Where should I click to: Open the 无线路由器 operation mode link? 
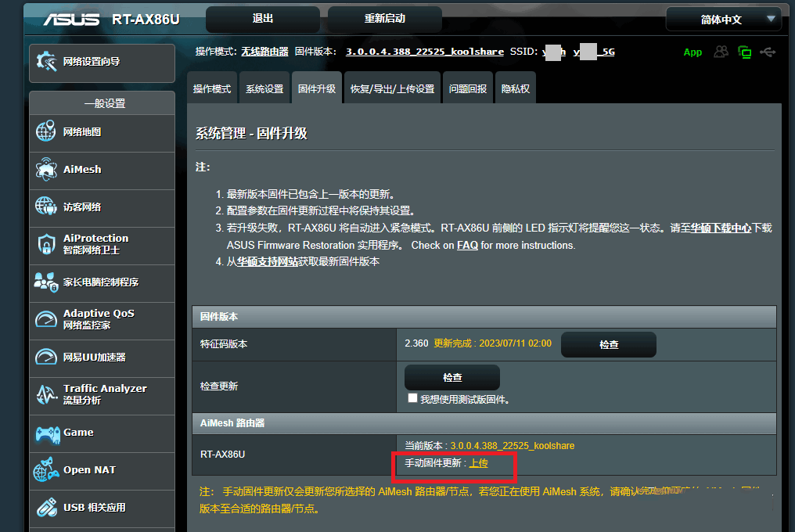click(264, 52)
